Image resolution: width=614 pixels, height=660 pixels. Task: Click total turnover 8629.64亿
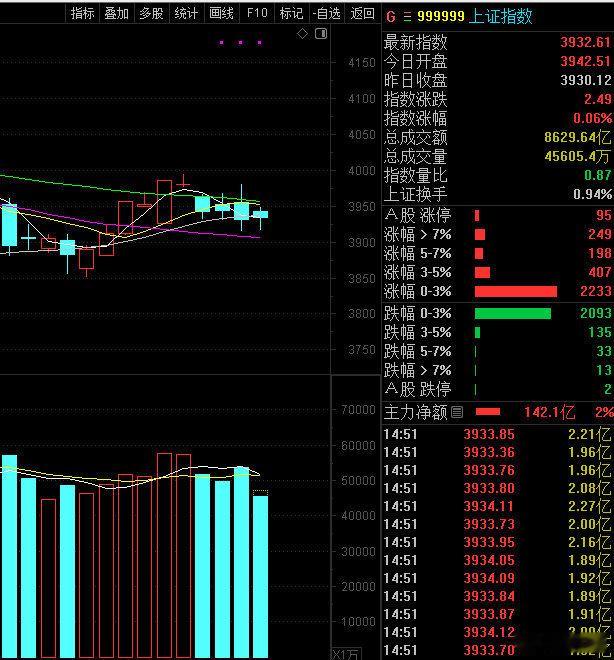[x=577, y=137]
